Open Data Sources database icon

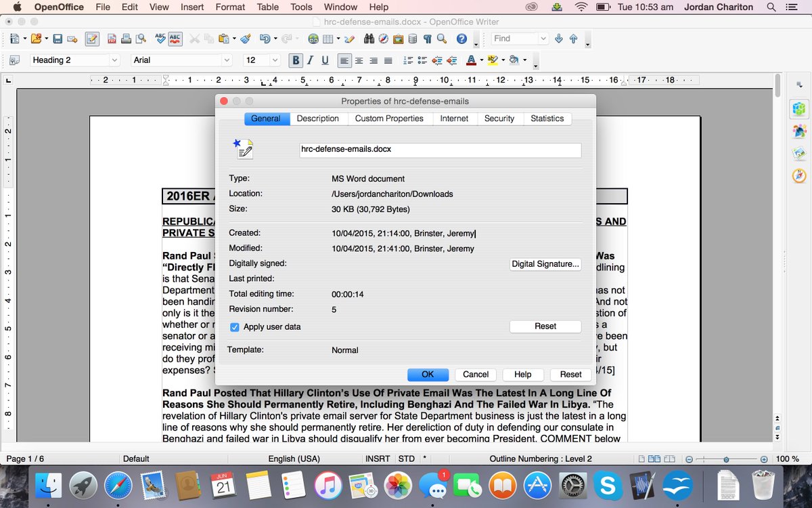[413, 39]
